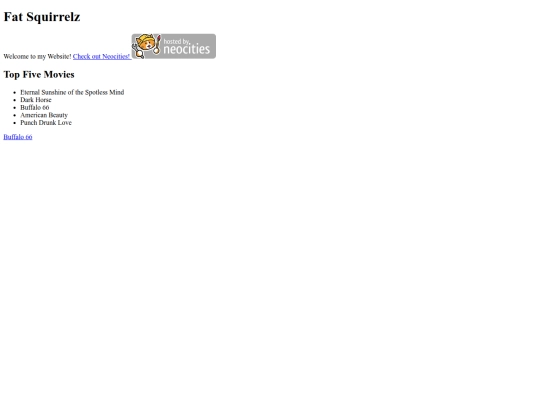The image size is (540, 405).
Task: Click the bullet beside Eternal Sunshine of the Spotless Mind
Action: pyautogui.click(x=14, y=93)
